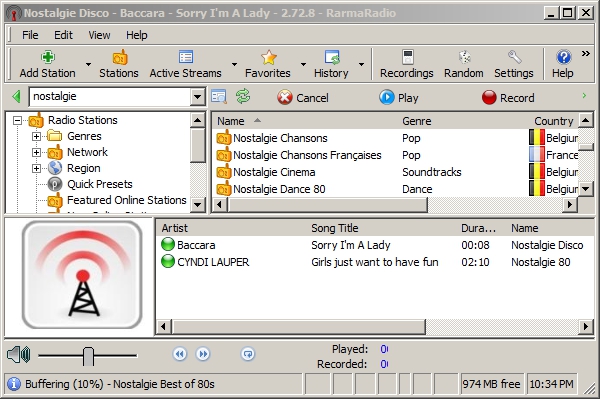
Task: Mute audio with the speaker icon
Action: click(18, 355)
